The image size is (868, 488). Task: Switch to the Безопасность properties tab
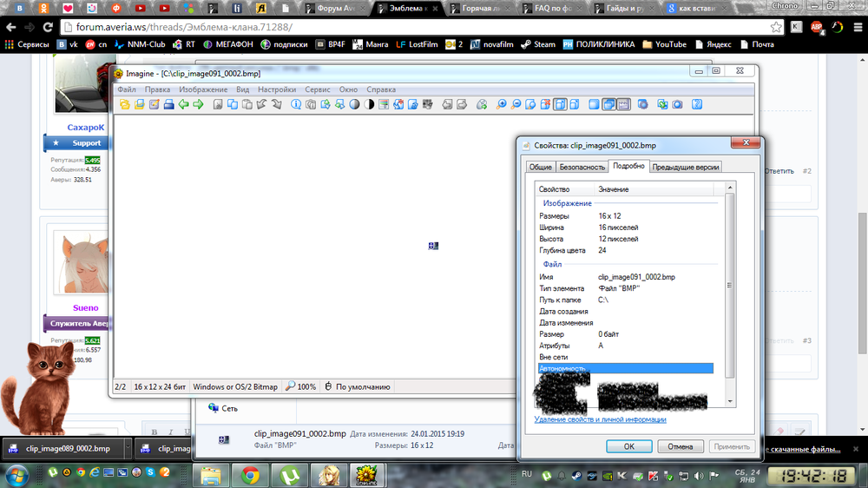point(582,167)
